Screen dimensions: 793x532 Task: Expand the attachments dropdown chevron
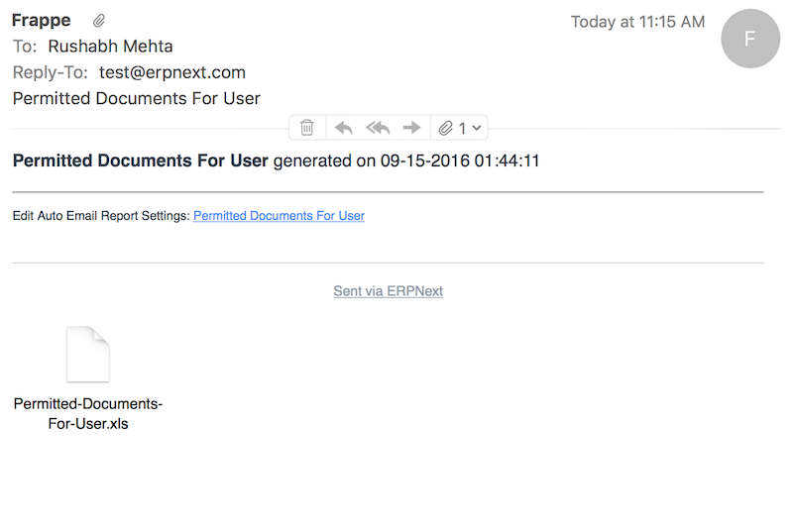coord(477,128)
